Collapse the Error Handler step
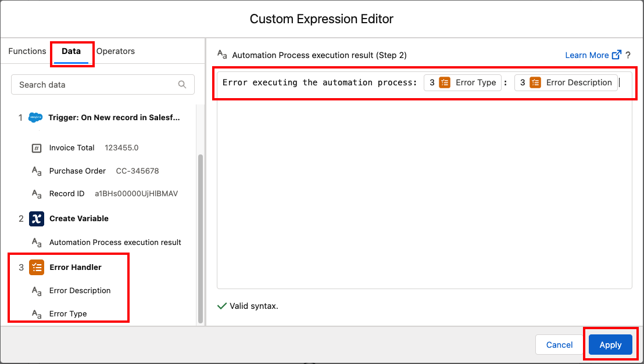 click(x=76, y=268)
